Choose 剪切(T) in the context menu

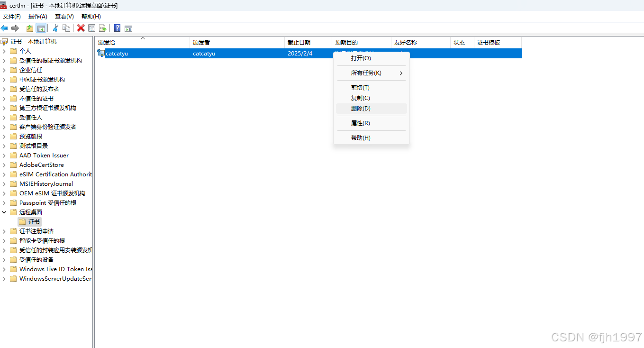coord(372,88)
